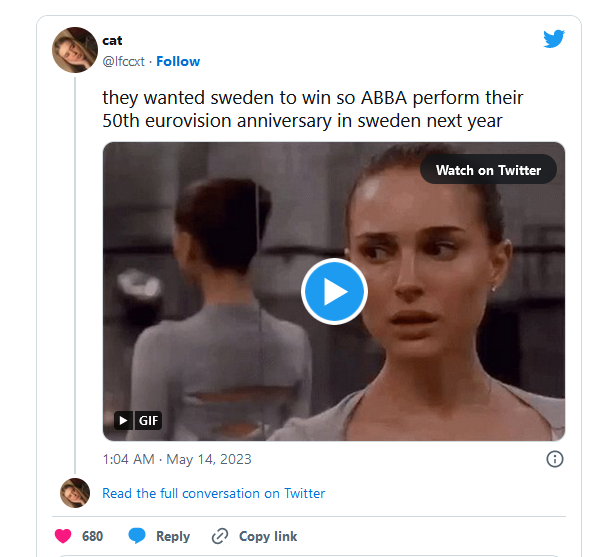Click the small avatar beside conversation link
613x557 pixels.
coord(75,493)
